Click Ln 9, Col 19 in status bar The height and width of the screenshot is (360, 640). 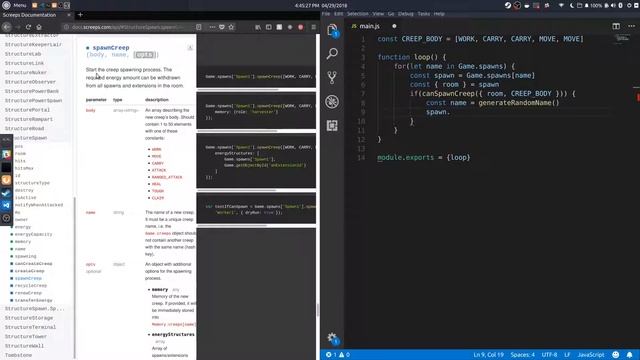(x=488, y=355)
